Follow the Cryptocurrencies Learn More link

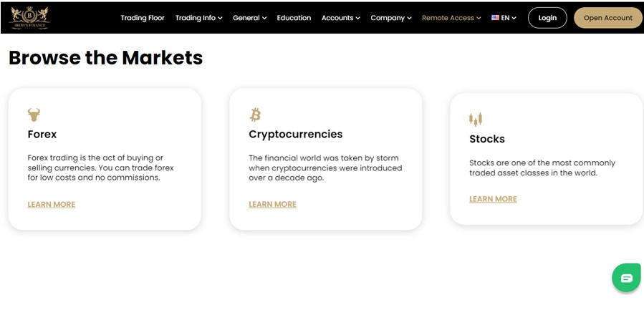272,205
